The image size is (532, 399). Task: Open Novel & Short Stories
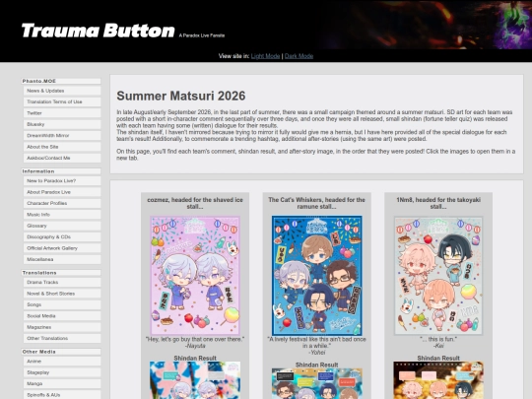[62, 294]
